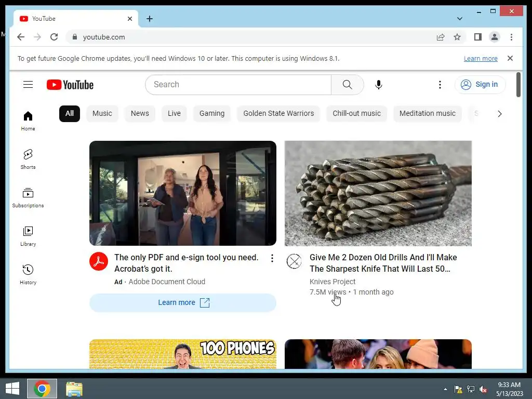
Task: Open the drills knife video title
Action: click(x=383, y=263)
